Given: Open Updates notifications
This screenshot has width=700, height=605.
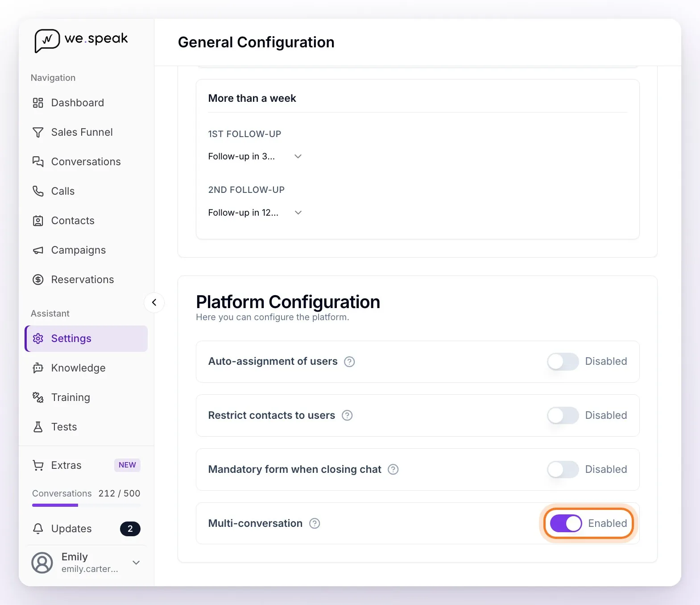Looking at the screenshot, I should tap(86, 529).
